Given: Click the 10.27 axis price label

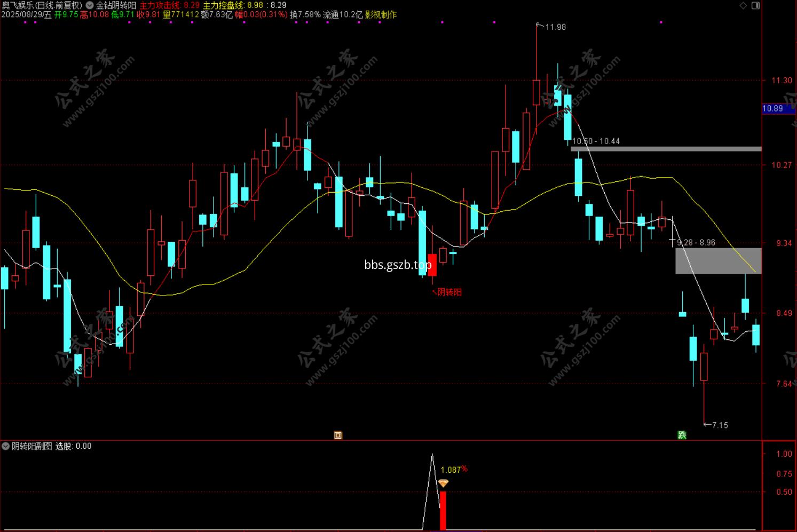Looking at the screenshot, I should pyautogui.click(x=782, y=165).
